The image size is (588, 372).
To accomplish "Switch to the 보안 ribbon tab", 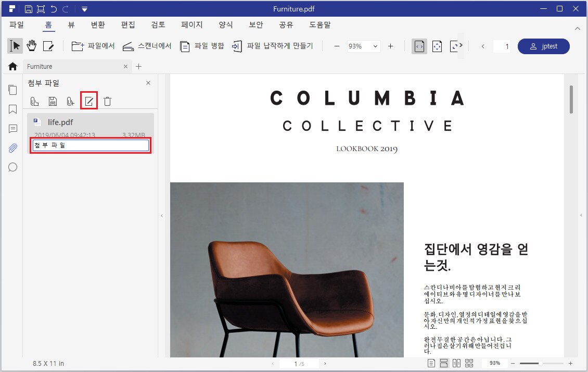I will point(256,25).
